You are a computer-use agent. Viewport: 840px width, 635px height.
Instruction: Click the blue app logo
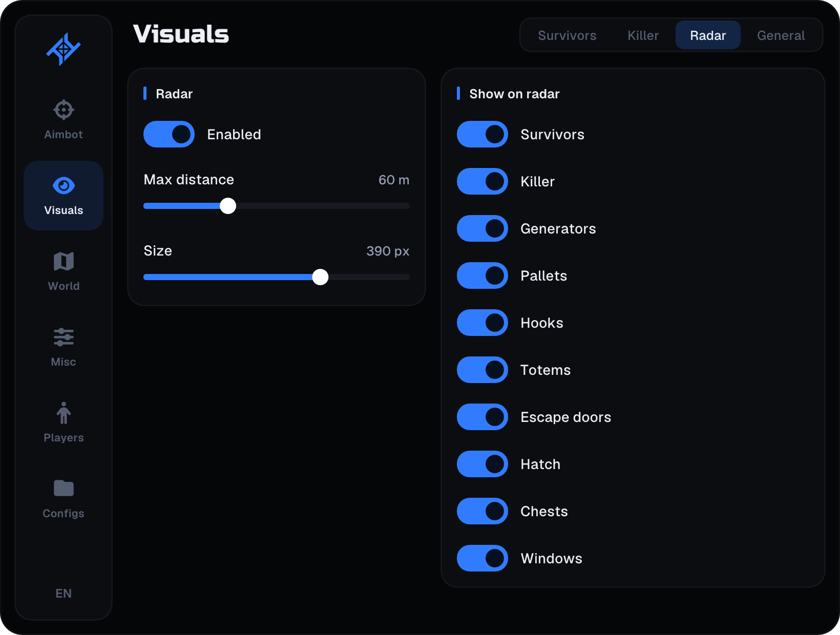[64, 49]
